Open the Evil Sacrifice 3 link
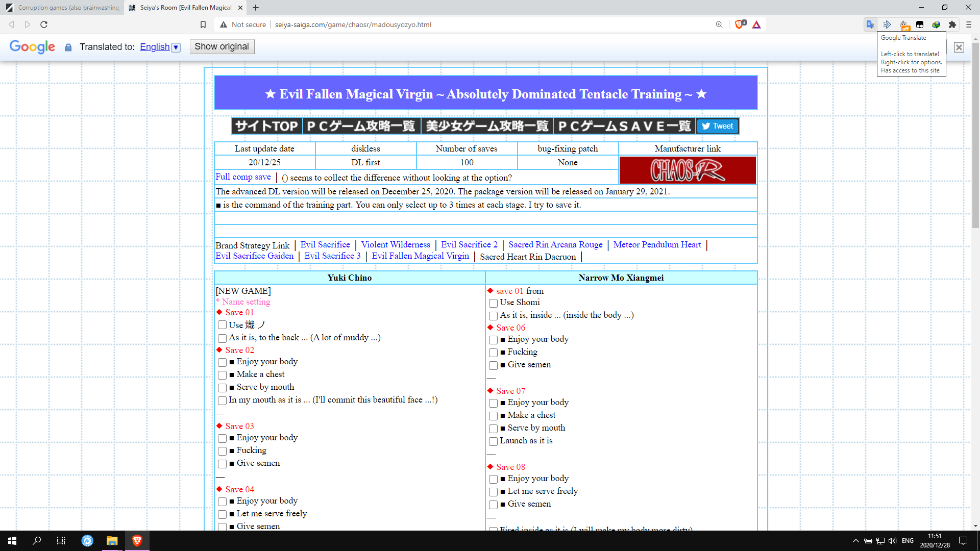Image resolution: width=980 pixels, height=551 pixels. click(x=332, y=256)
